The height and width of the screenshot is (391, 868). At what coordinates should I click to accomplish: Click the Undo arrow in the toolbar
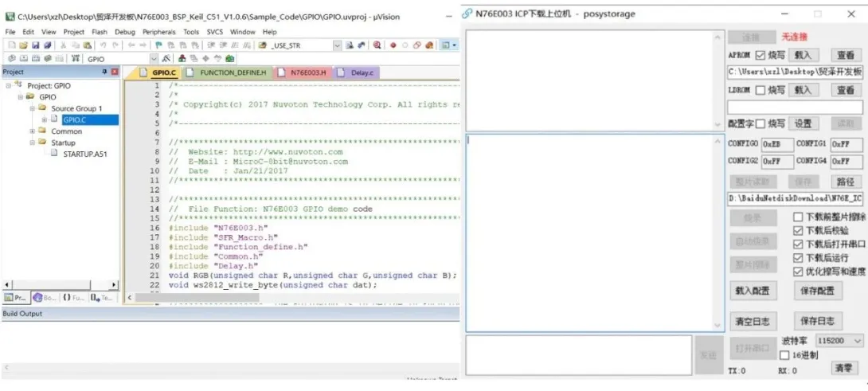[104, 45]
